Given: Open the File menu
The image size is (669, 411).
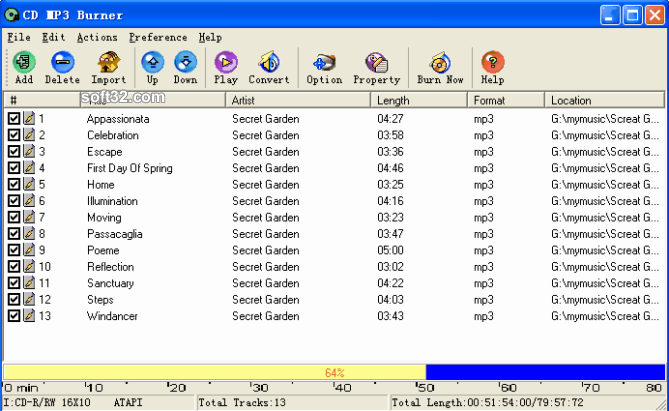Looking at the screenshot, I should (x=19, y=38).
